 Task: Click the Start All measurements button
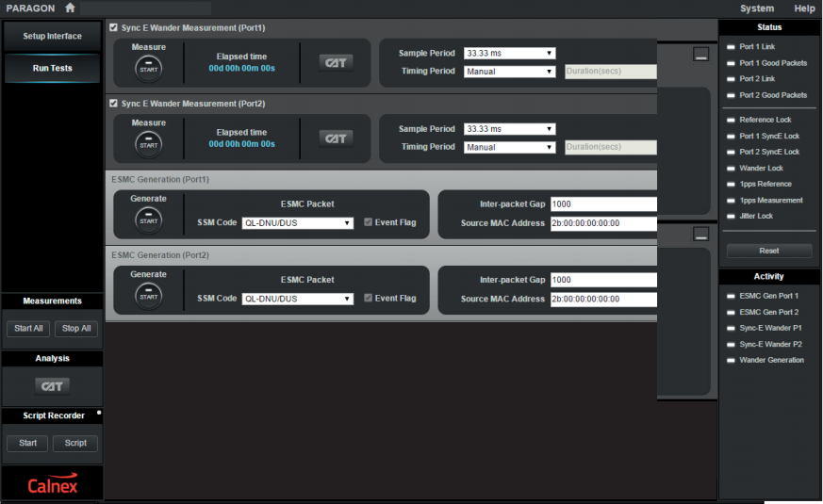(26, 329)
